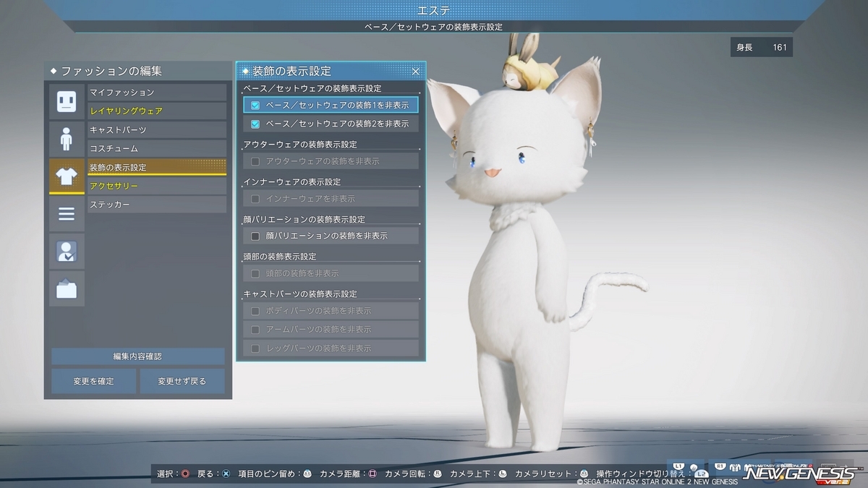Click the エステ header title
This screenshot has height=488, width=868.
pyautogui.click(x=434, y=10)
